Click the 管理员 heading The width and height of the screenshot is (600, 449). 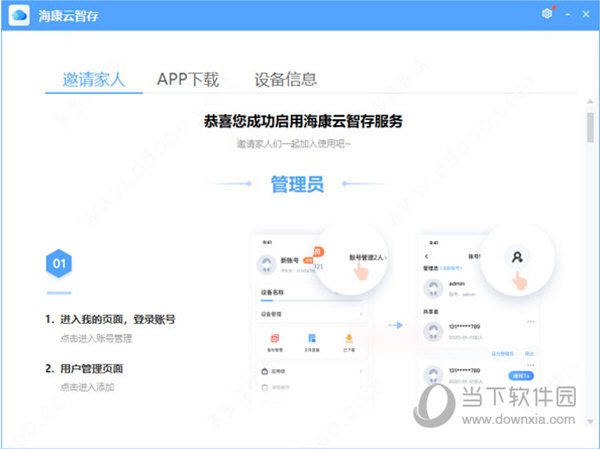tap(297, 184)
